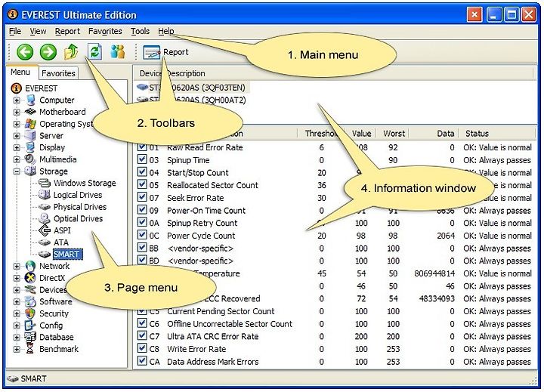This screenshot has height=392, width=544.
Task: Click the Database icon in the tree
Action: point(30,337)
